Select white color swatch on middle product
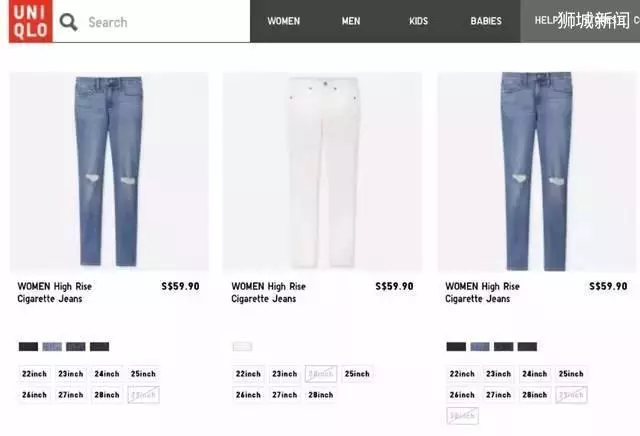This screenshot has height=436, width=640. click(242, 347)
